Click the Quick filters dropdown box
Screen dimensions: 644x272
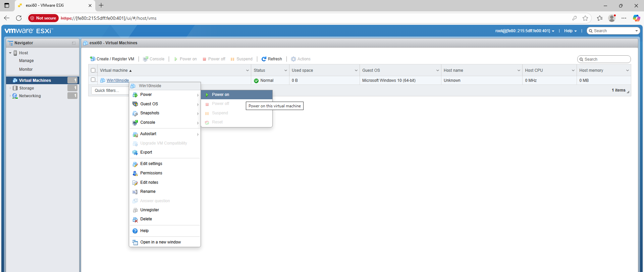(x=110, y=91)
